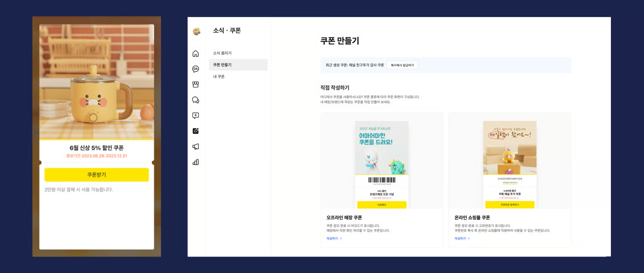Open the home icon in sidebar
644x273 pixels.
point(195,54)
